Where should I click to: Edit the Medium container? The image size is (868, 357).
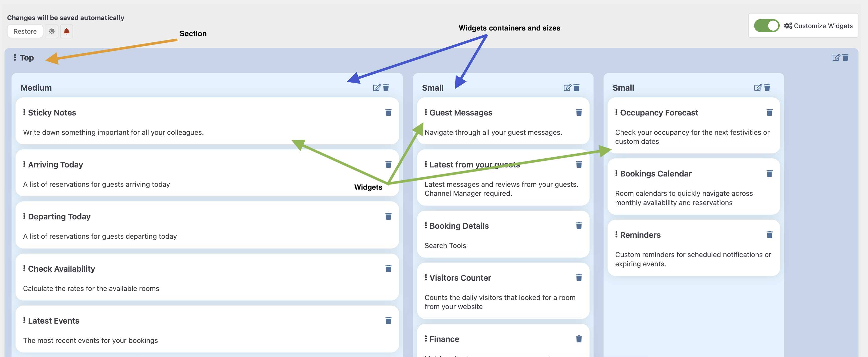(377, 88)
